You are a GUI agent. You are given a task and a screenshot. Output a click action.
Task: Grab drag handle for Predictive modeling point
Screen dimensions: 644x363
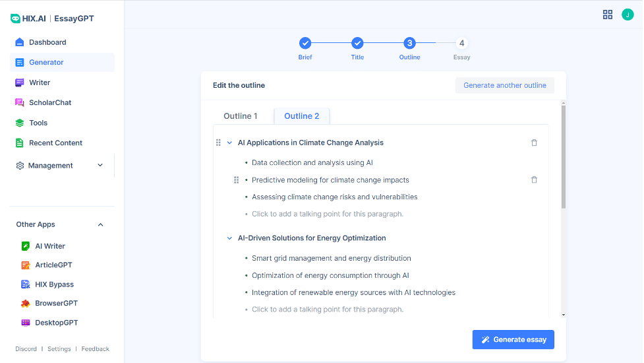click(x=236, y=180)
